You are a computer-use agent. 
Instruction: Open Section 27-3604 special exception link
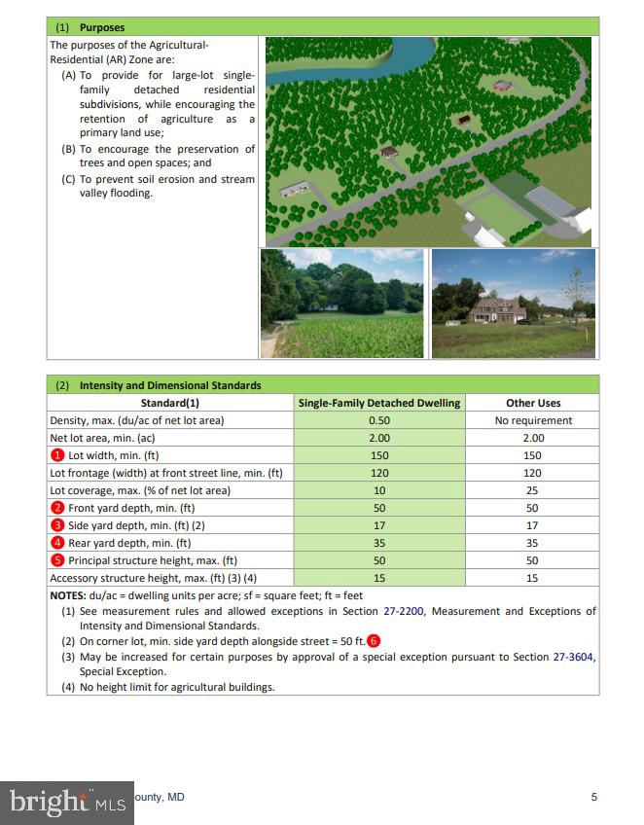point(574,657)
